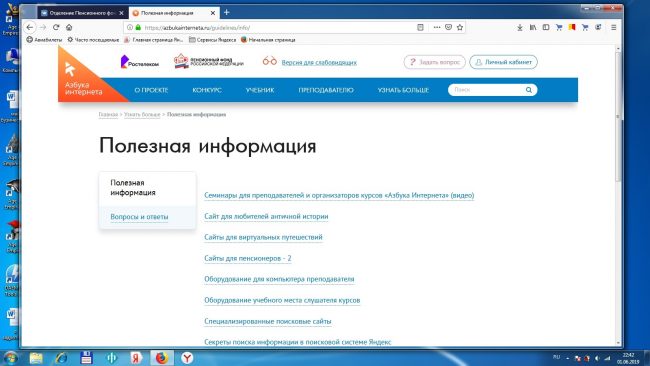Screen dimensions: 650x366
Task: Select Полезная информация in the sidebar
Action: coord(133,188)
